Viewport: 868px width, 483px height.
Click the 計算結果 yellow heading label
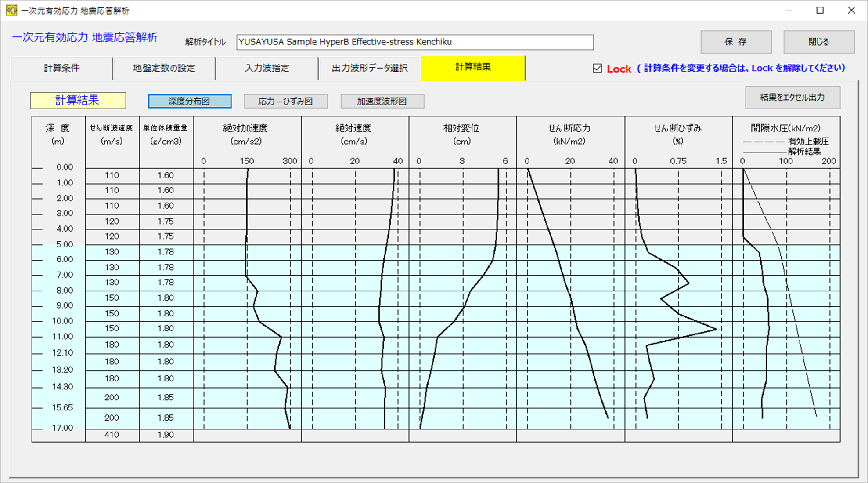pyautogui.click(x=78, y=100)
